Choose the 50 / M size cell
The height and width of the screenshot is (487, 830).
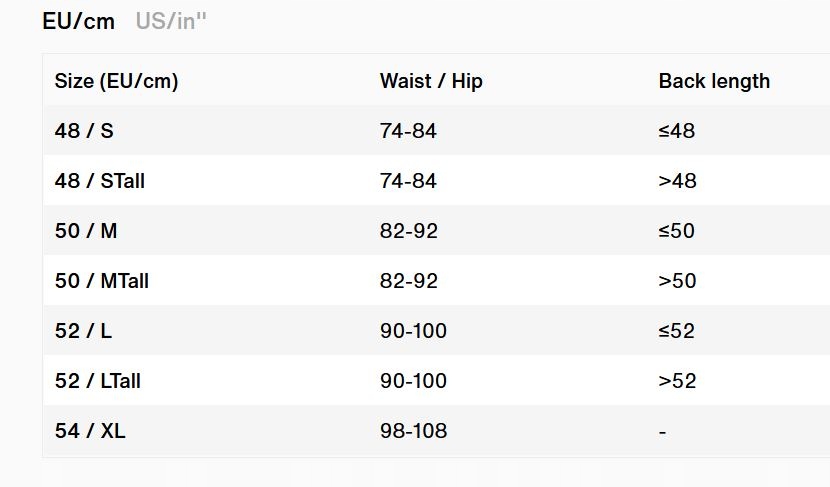[x=86, y=231]
